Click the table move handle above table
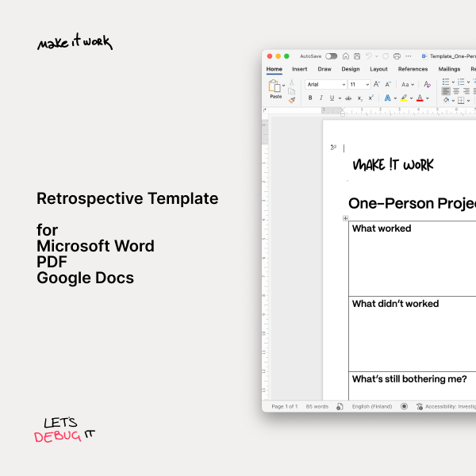This screenshot has width=476, height=476. [x=345, y=218]
